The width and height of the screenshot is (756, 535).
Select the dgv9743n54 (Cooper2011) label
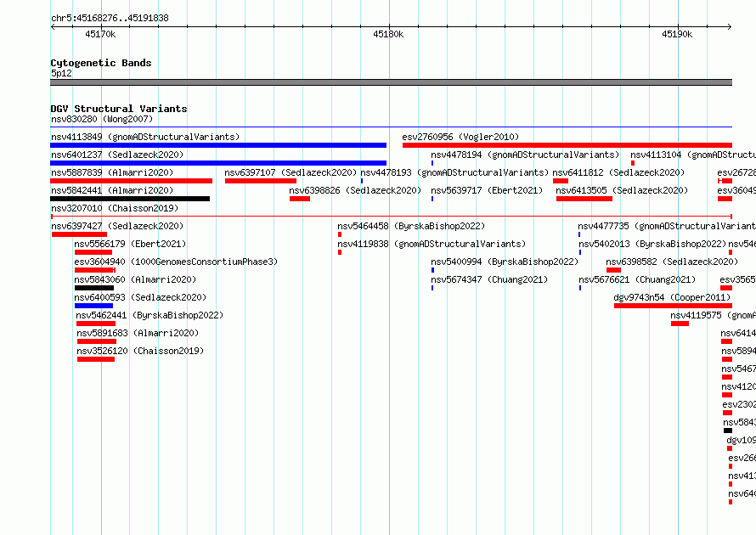[x=672, y=297]
